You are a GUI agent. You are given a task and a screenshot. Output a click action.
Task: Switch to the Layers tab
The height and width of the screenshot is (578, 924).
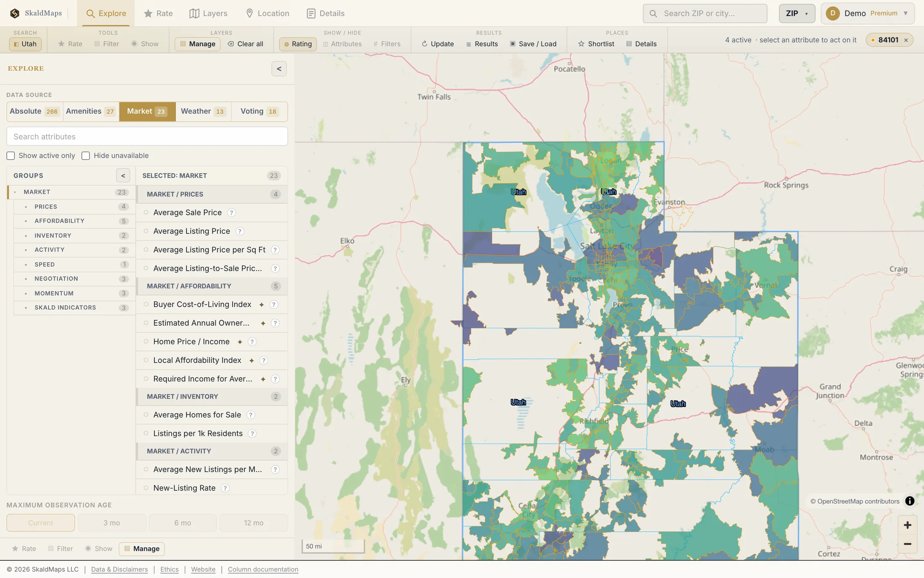click(x=208, y=13)
